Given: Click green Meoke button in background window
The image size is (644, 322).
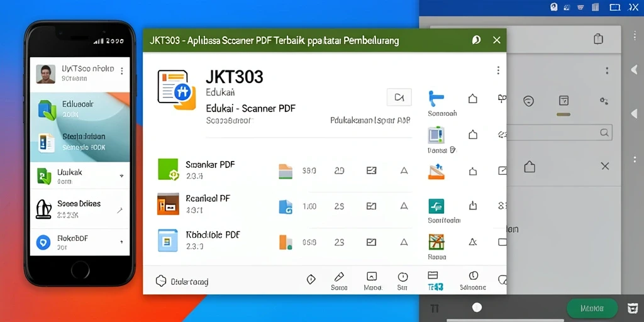Looking at the screenshot, I should [x=592, y=308].
